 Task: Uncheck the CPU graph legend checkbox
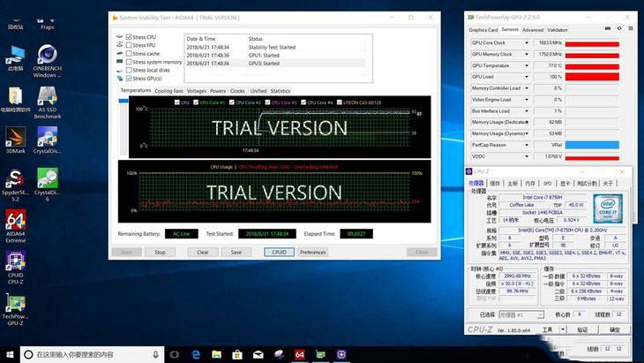(177, 102)
